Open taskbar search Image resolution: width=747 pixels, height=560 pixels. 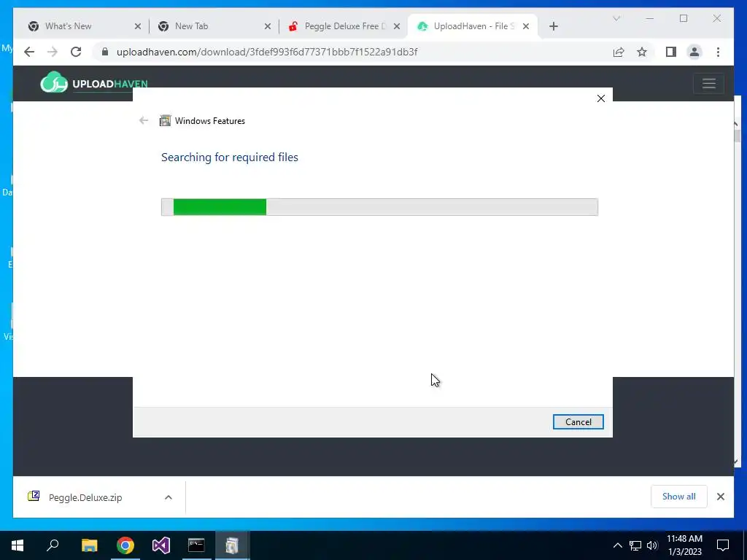53,545
